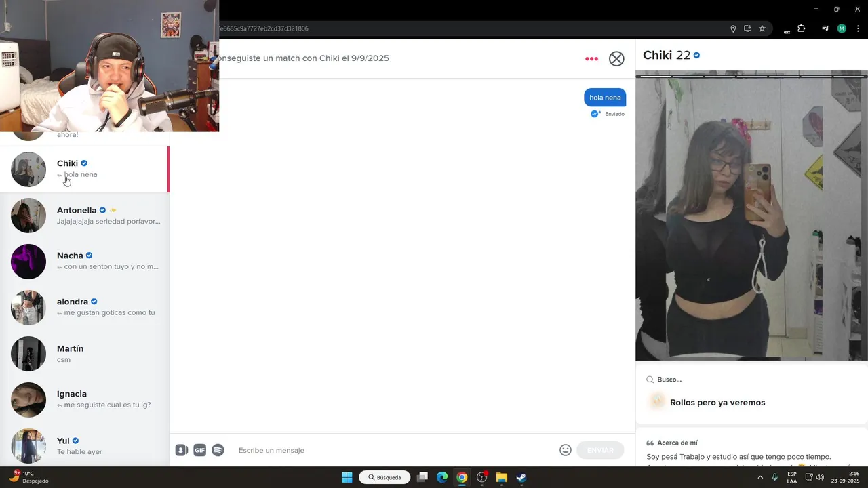The image size is (868, 488).
Task: Open the emoji picker
Action: point(566,450)
